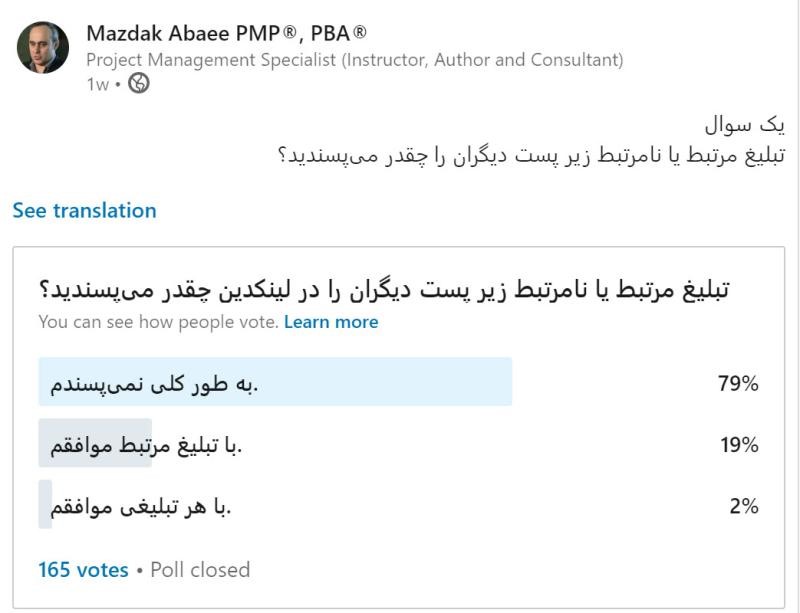Click the 2% result percentage
The height and width of the screenshot is (613, 800).
pyautogui.click(x=743, y=507)
